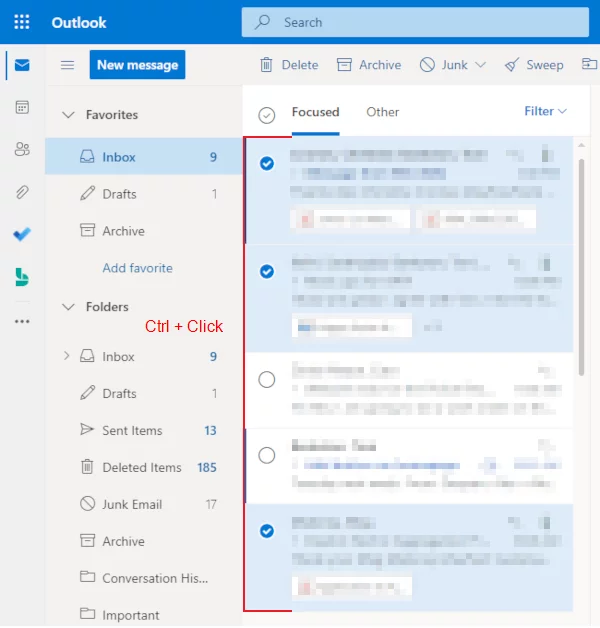Click the Archive box icon under Folders
Screen dimensions: 600x628
(x=87, y=541)
